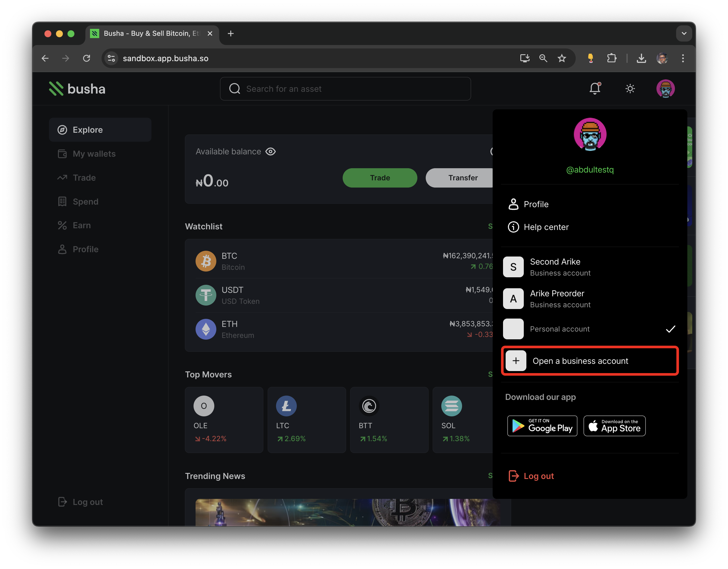The height and width of the screenshot is (569, 728).
Task: Click the asset search field
Action: click(x=345, y=89)
